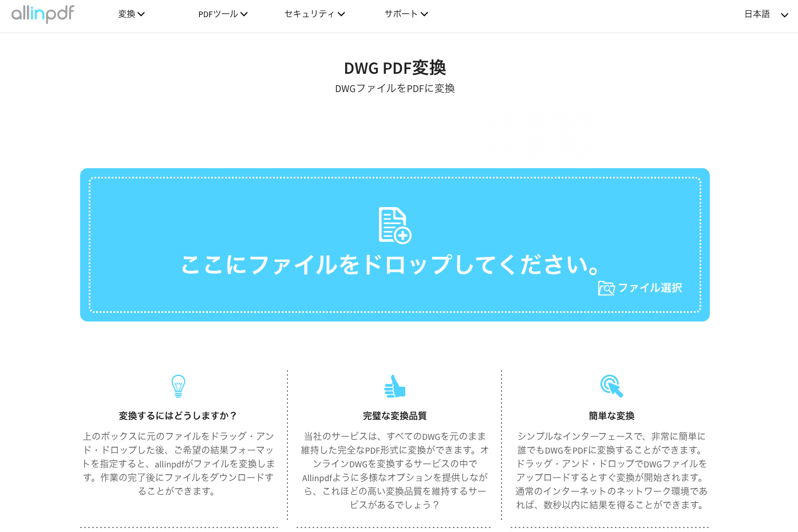Click the allinpdf logo
Viewport: 798px width, 532px height.
pos(43,14)
